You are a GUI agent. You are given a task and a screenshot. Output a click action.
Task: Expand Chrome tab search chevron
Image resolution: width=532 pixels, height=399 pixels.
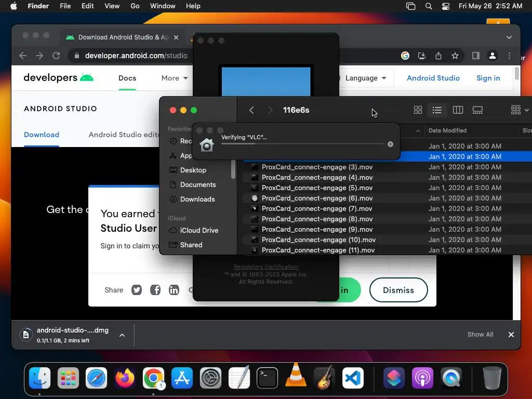[509, 37]
